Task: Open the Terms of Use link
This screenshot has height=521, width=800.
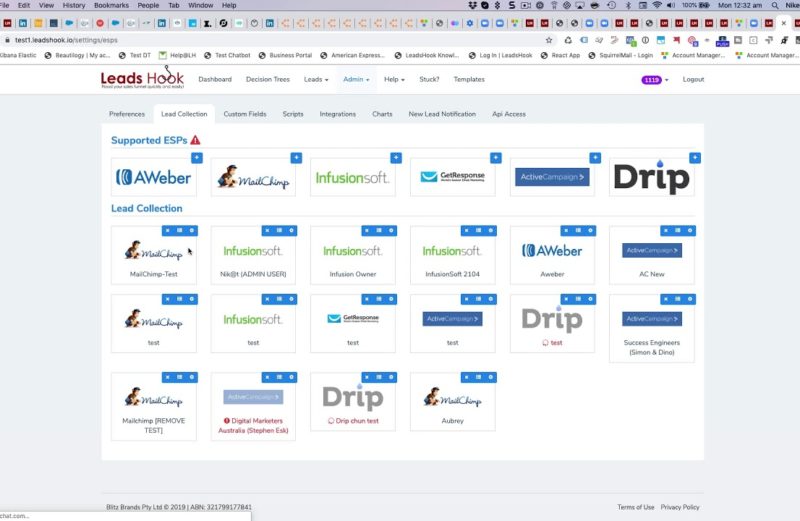Action: click(636, 507)
